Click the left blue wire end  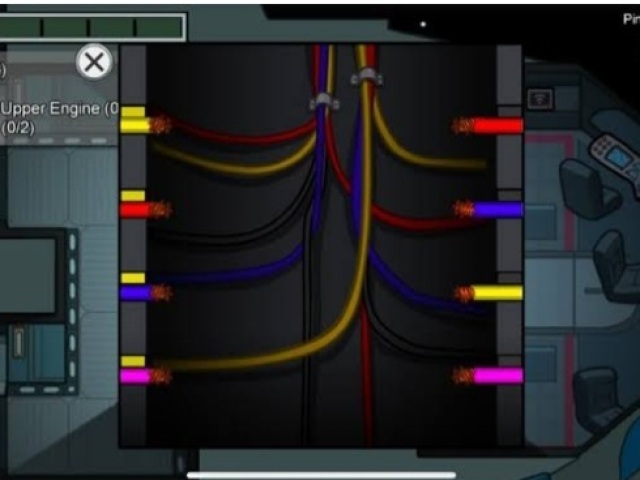coord(145,293)
